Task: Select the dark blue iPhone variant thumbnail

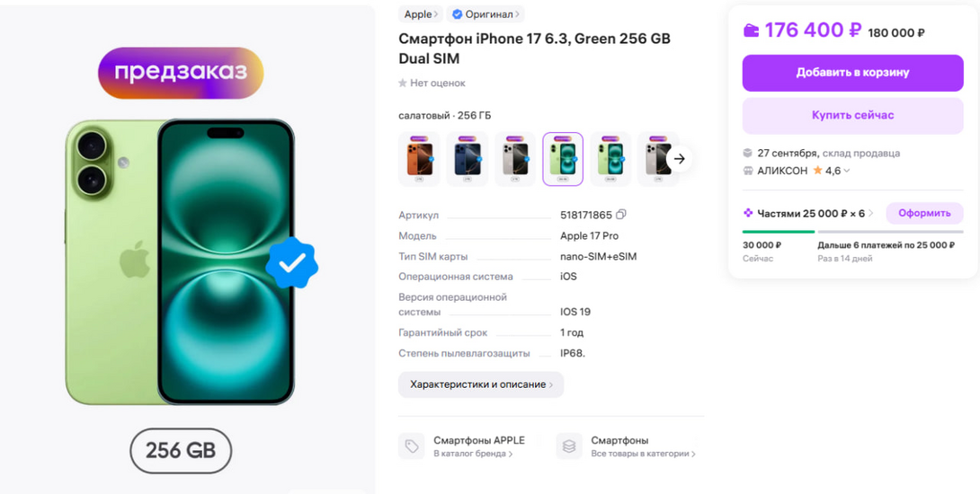Action: (x=467, y=159)
